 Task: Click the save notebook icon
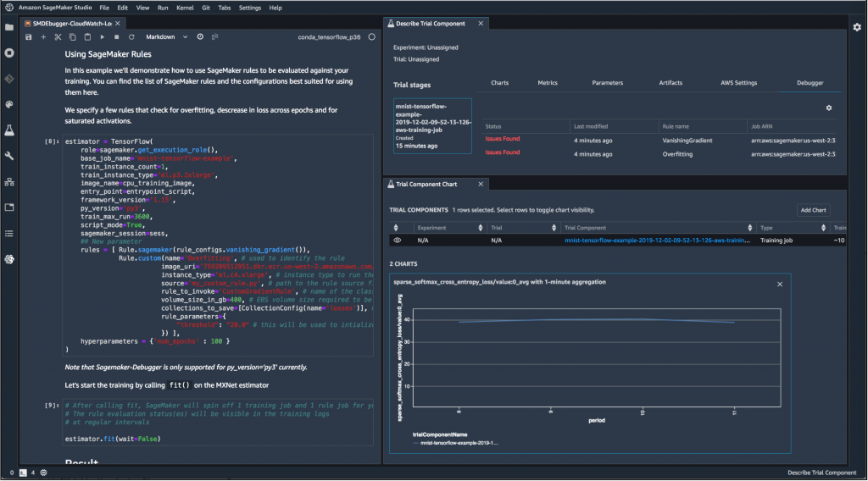point(29,37)
